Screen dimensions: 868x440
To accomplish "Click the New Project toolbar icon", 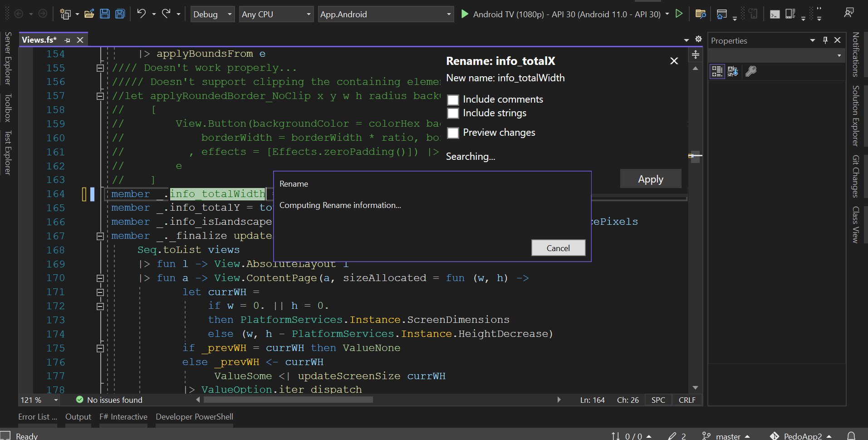I will [x=65, y=14].
